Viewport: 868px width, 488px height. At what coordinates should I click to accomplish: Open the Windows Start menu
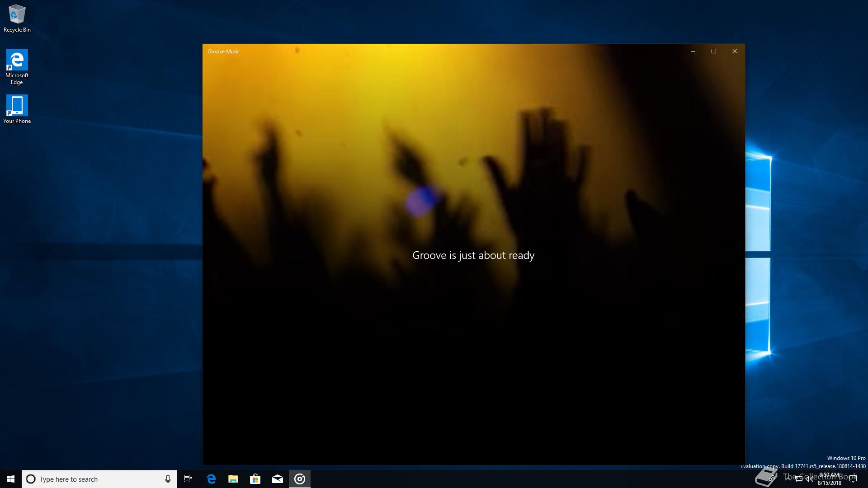tap(11, 479)
